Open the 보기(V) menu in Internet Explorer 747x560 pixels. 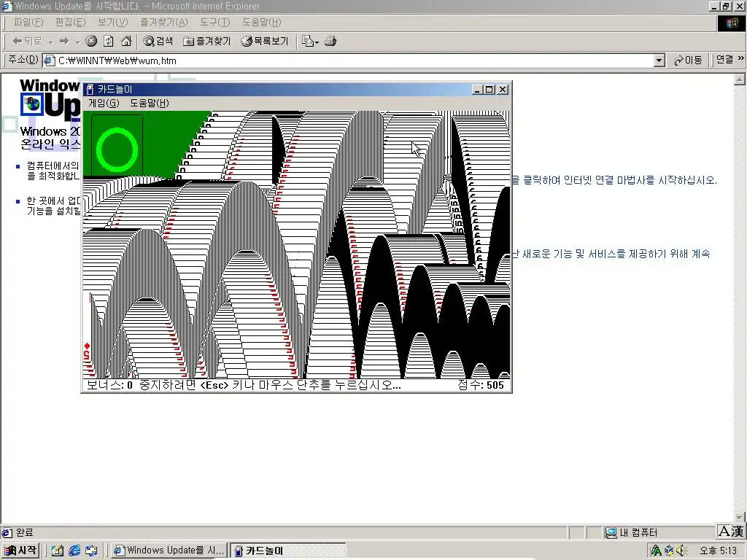(x=112, y=23)
